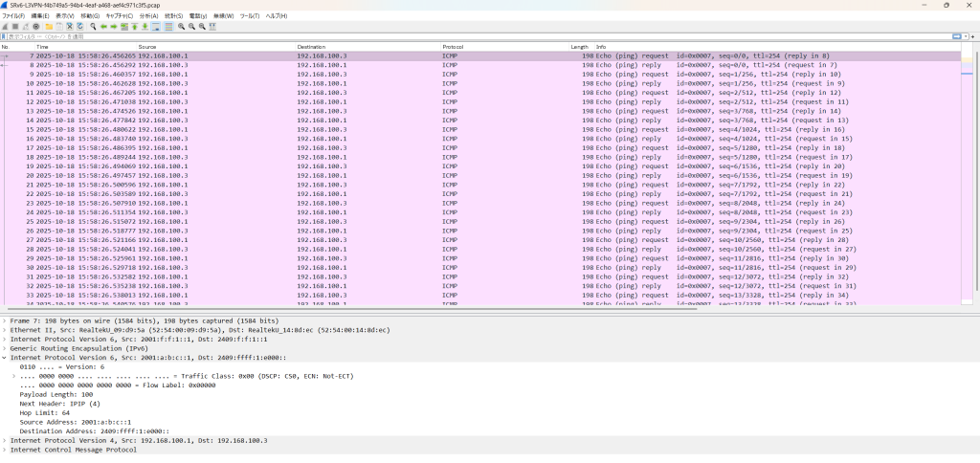Expand the Traffic Class field node
This screenshot has height=463, width=980.
(12, 375)
